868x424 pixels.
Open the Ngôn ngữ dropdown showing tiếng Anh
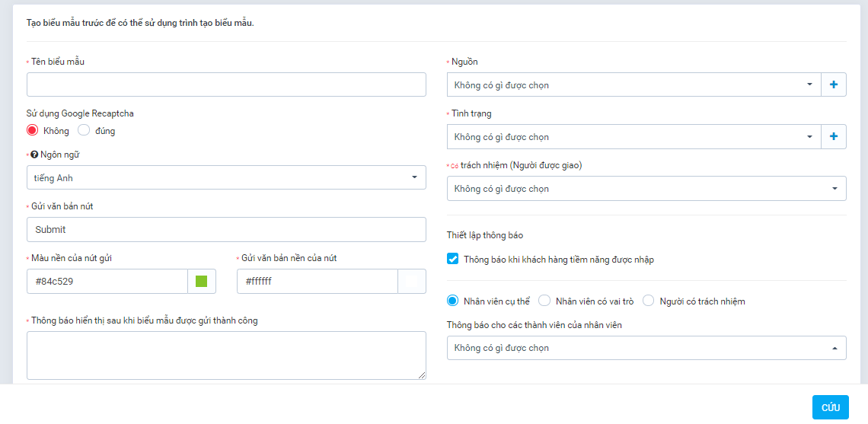click(x=226, y=177)
